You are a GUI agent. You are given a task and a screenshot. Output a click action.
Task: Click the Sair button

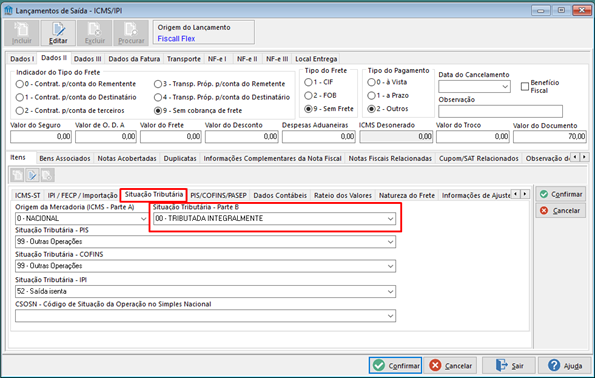tap(509, 365)
